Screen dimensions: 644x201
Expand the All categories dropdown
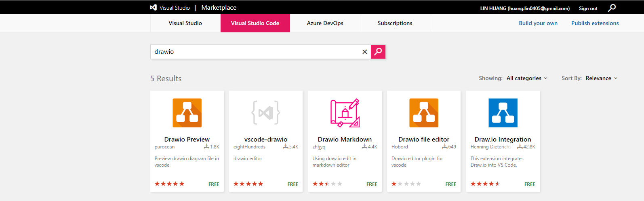[x=527, y=78]
